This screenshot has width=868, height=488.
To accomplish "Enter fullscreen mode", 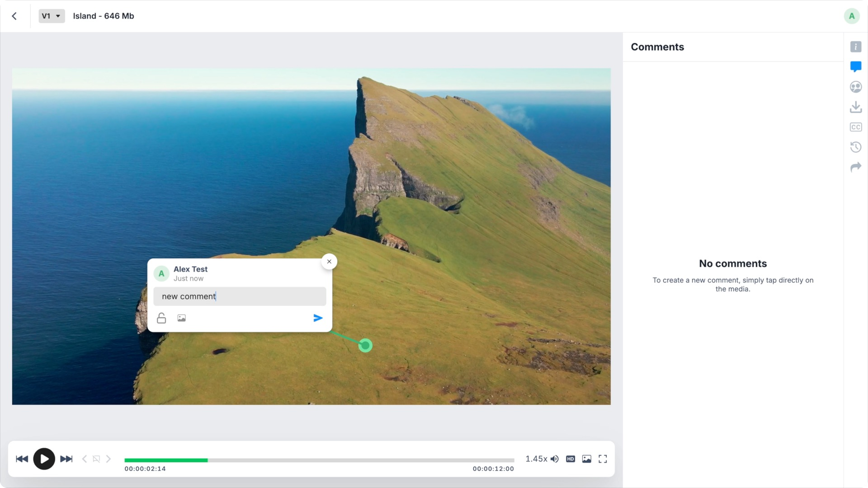I will 603,459.
